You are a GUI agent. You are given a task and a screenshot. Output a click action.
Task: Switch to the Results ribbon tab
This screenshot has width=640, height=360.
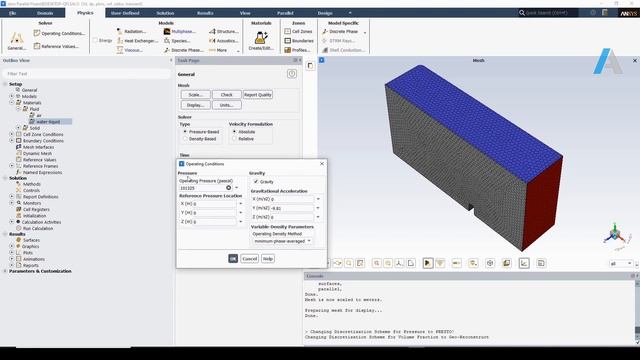pyautogui.click(x=205, y=13)
